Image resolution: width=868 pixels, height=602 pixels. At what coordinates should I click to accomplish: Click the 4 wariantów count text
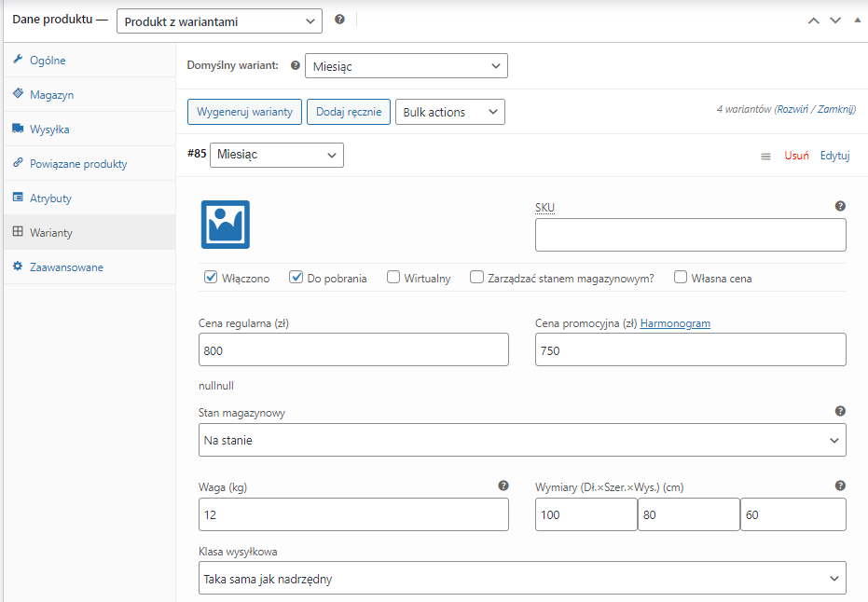[x=743, y=109]
